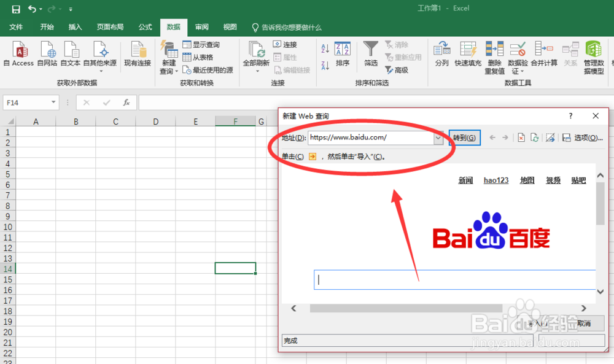Click the forward arrow in Web query dialog
Screen dimensions: 614x364
(505, 137)
